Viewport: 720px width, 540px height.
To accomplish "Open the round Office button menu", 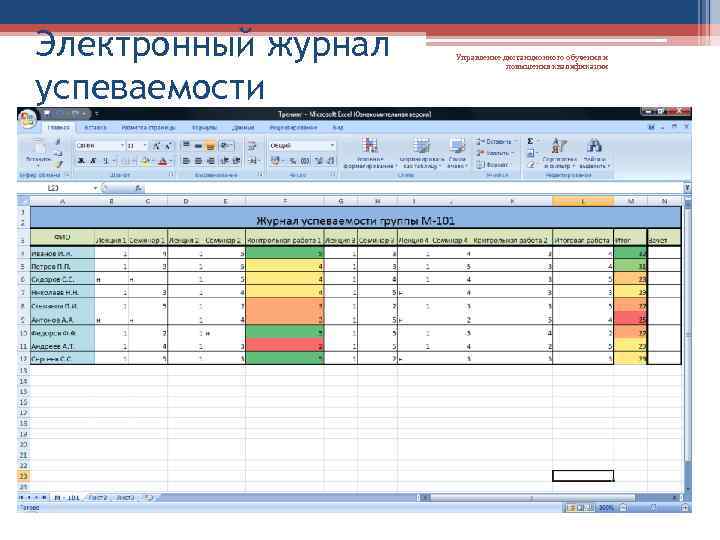I will 27,118.
